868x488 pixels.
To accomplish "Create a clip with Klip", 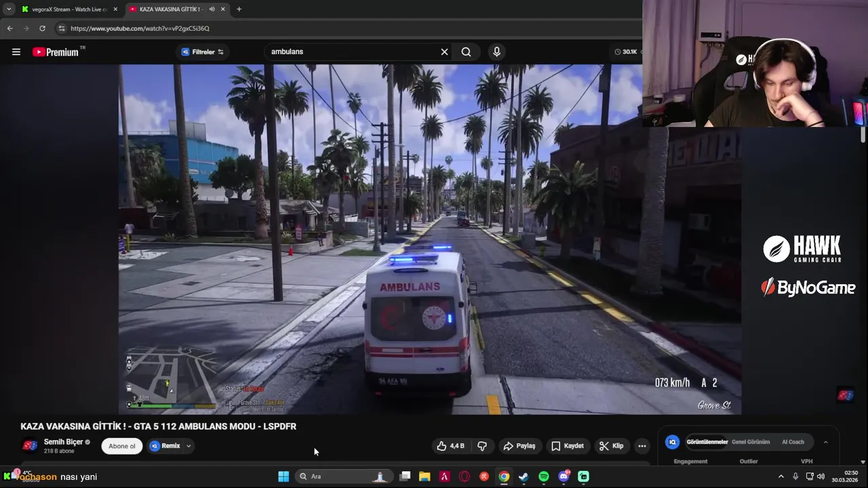I will click(612, 446).
